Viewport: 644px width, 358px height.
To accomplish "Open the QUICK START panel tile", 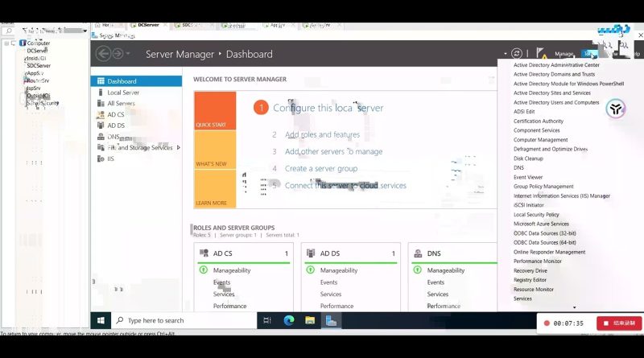I will [x=215, y=110].
